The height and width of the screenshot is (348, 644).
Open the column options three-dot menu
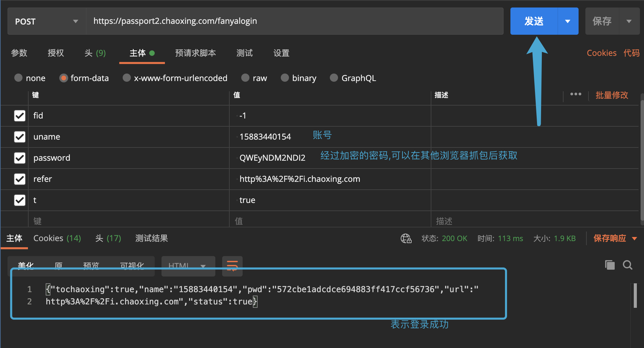point(576,94)
